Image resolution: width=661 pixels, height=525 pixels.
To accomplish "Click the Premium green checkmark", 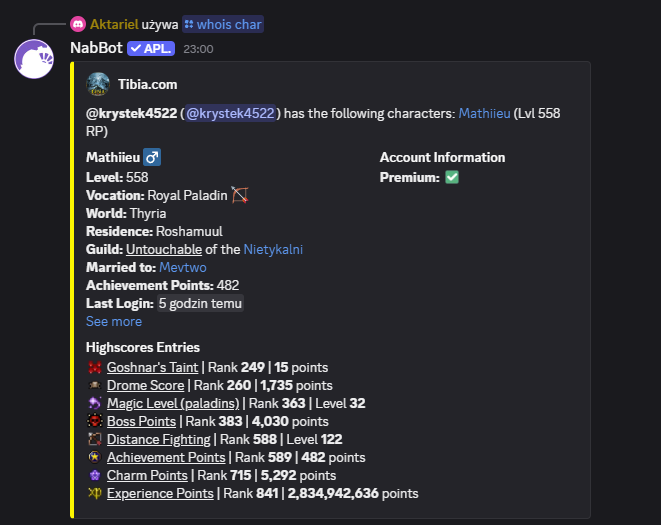I will pos(452,177).
